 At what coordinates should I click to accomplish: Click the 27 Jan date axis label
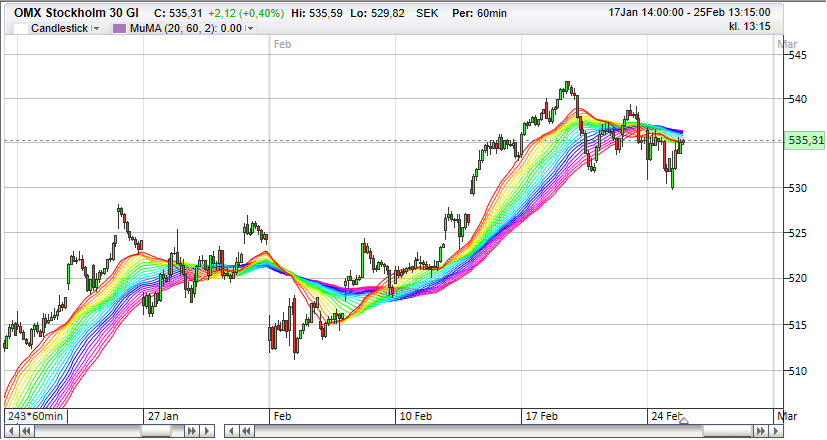[163, 416]
